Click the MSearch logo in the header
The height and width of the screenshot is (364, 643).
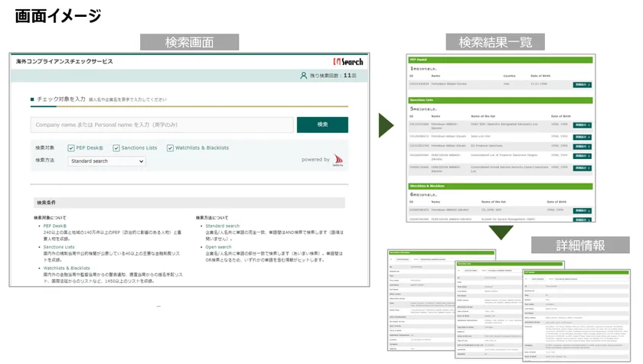(x=348, y=61)
